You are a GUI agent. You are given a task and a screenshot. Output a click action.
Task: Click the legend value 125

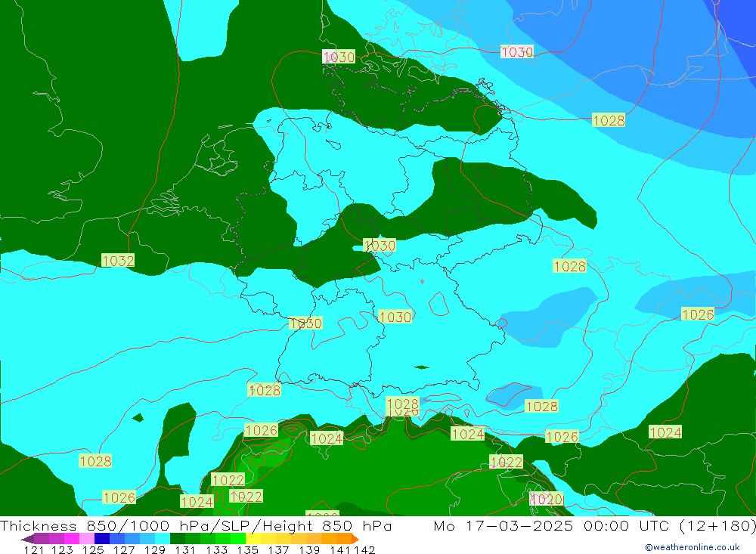tap(92, 549)
